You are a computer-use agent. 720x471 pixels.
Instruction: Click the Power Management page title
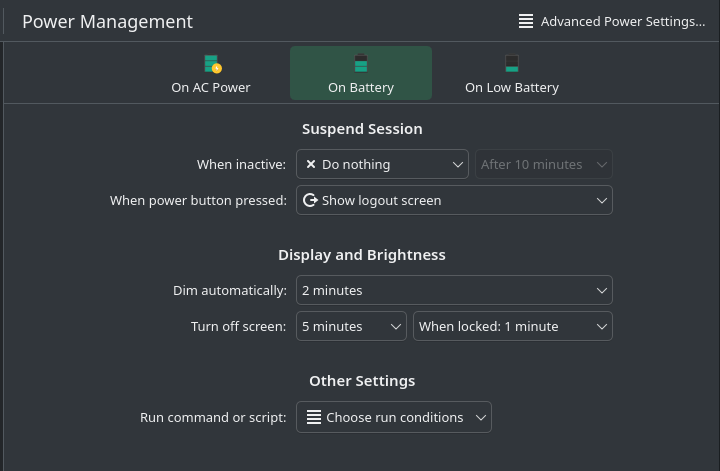pos(107,21)
